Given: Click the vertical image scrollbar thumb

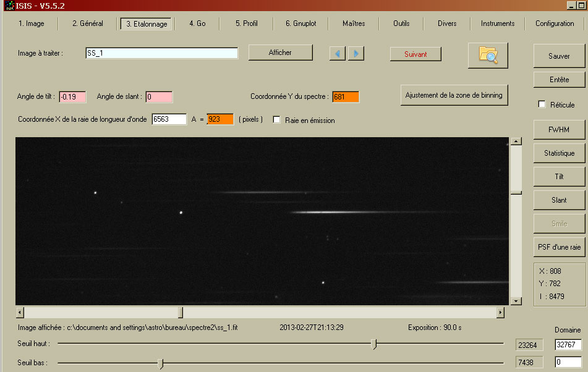Looking at the screenshot, I should coord(516,193).
